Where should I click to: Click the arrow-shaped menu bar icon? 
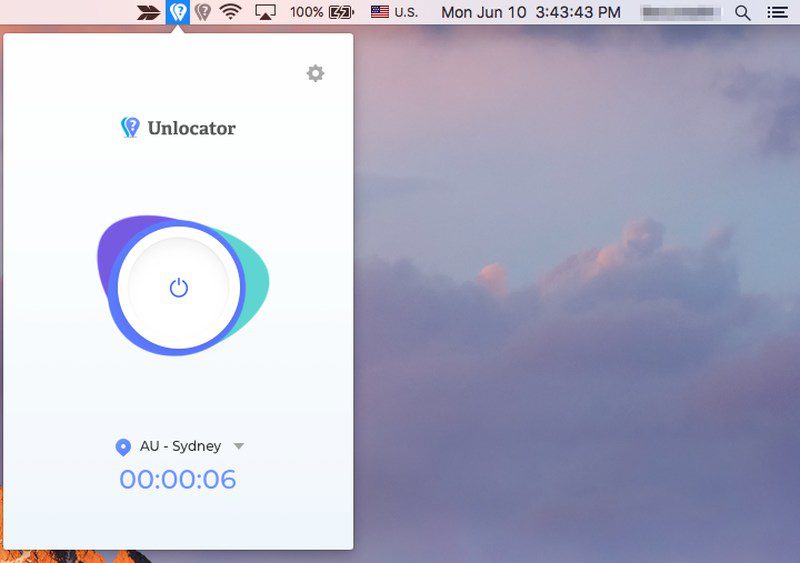click(x=148, y=12)
